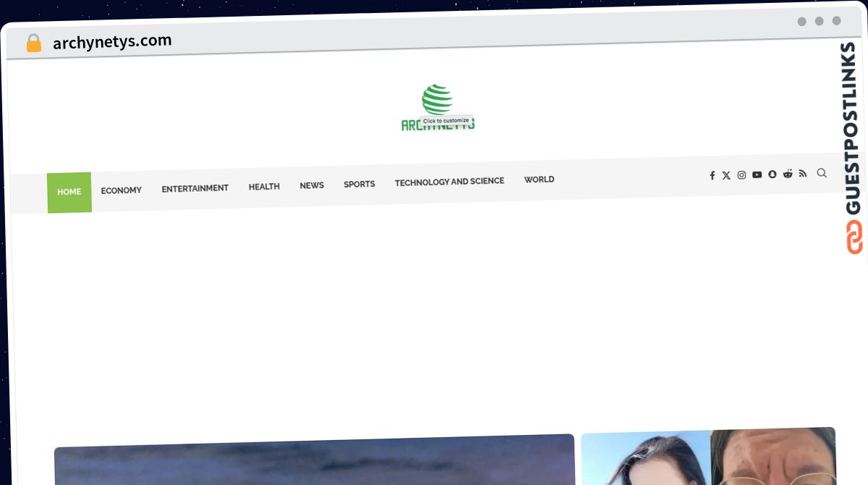The width and height of the screenshot is (868, 485).
Task: Click the search magnifier icon
Action: (x=822, y=173)
